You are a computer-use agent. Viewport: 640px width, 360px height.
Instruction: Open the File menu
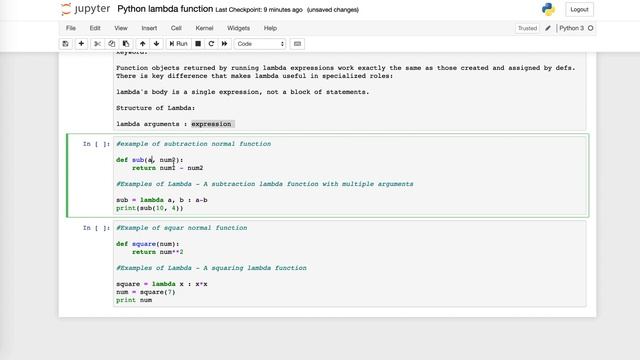click(71, 28)
